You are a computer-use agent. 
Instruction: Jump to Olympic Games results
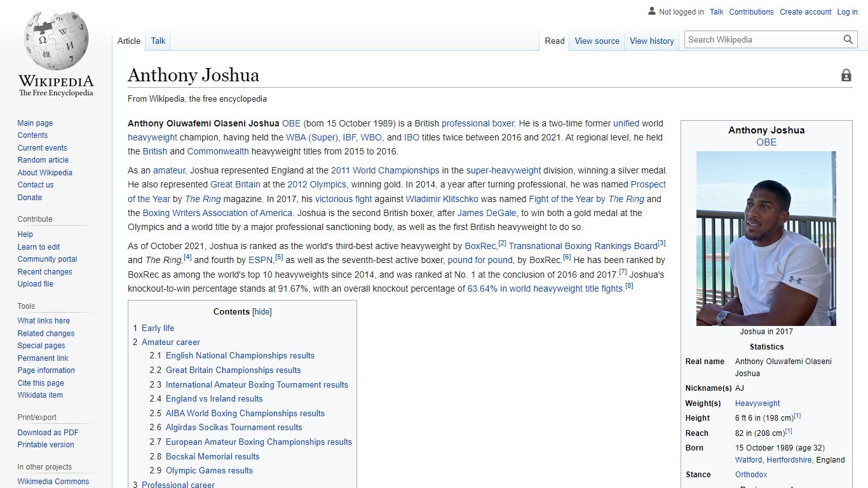(209, 471)
